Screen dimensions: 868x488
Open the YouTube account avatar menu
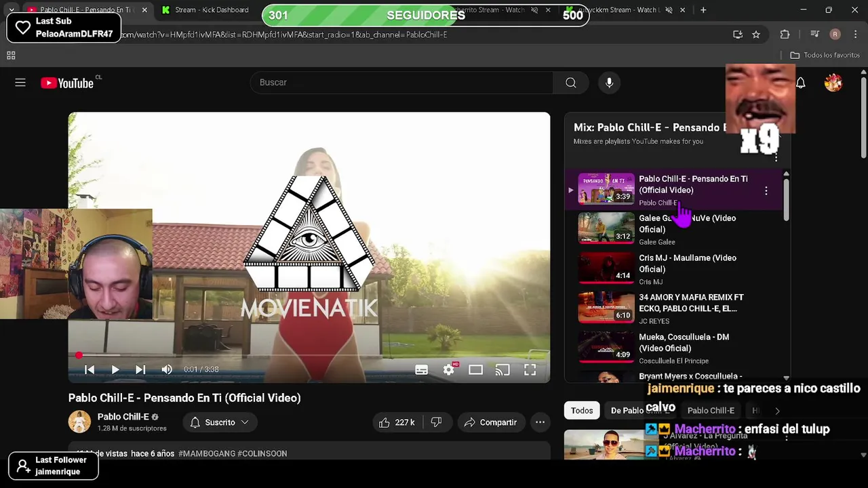point(833,83)
